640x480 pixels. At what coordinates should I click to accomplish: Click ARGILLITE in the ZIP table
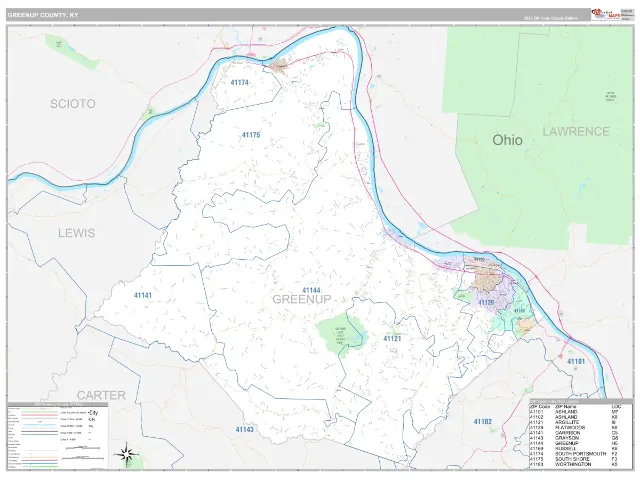[x=567, y=422]
